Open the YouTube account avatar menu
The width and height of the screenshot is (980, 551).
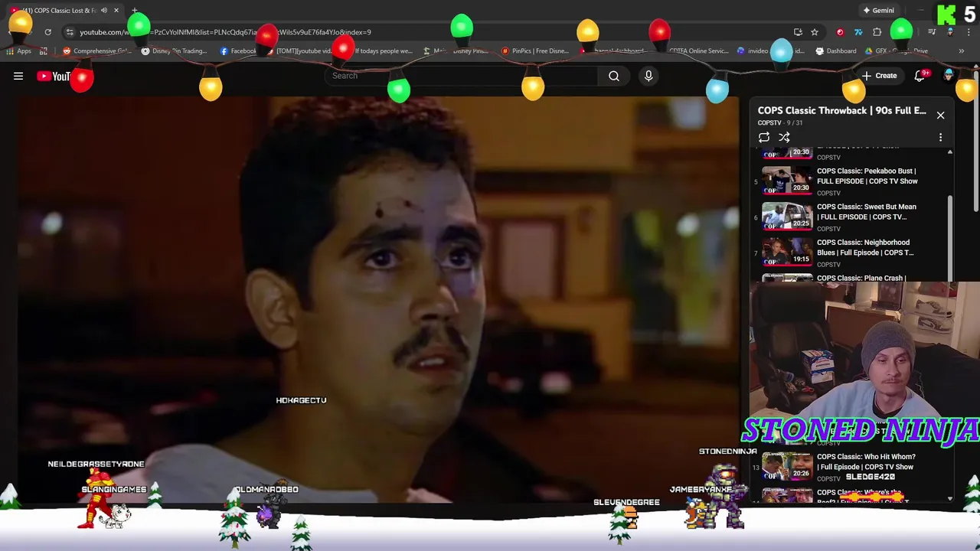click(x=949, y=75)
